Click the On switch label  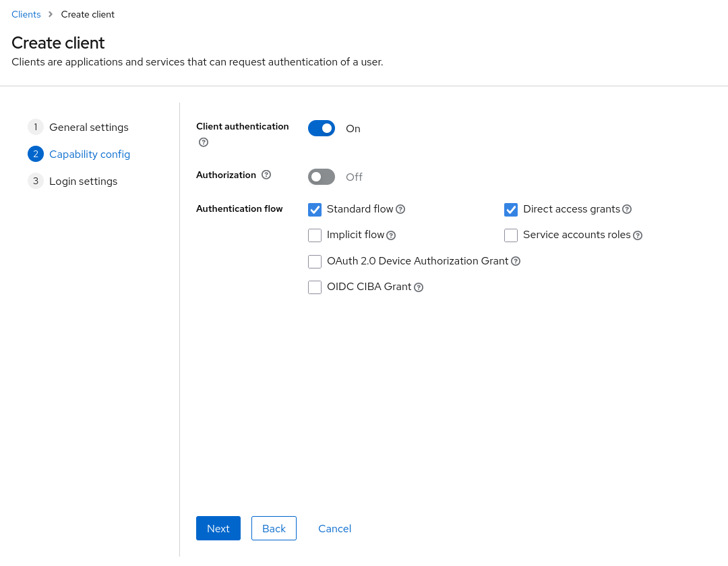(353, 129)
